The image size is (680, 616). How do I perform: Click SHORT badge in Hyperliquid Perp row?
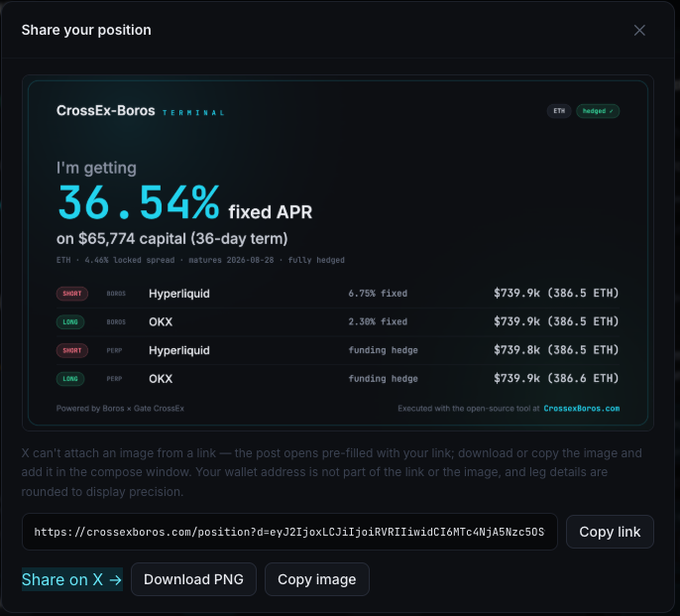tap(72, 351)
